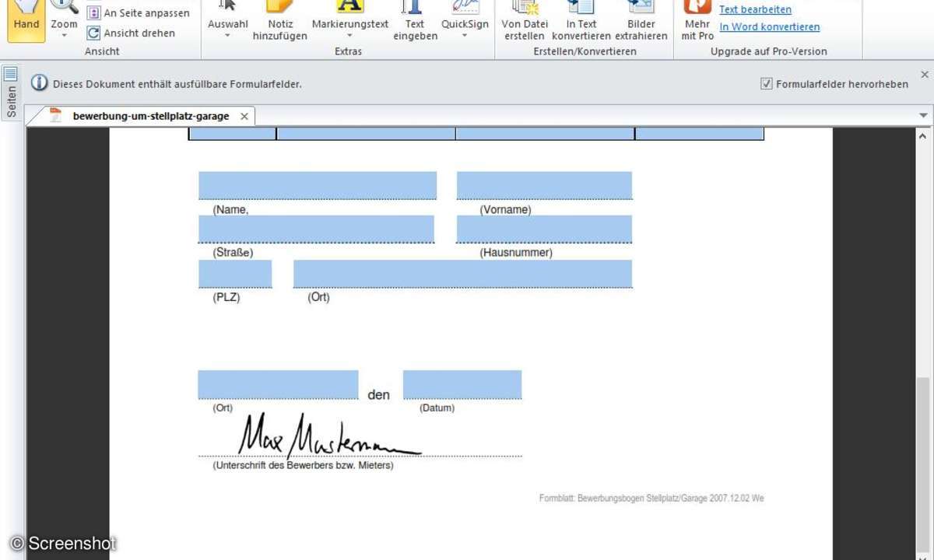The image size is (934, 560).
Task: Open the Seiten side panel
Action: pyautogui.click(x=10, y=93)
